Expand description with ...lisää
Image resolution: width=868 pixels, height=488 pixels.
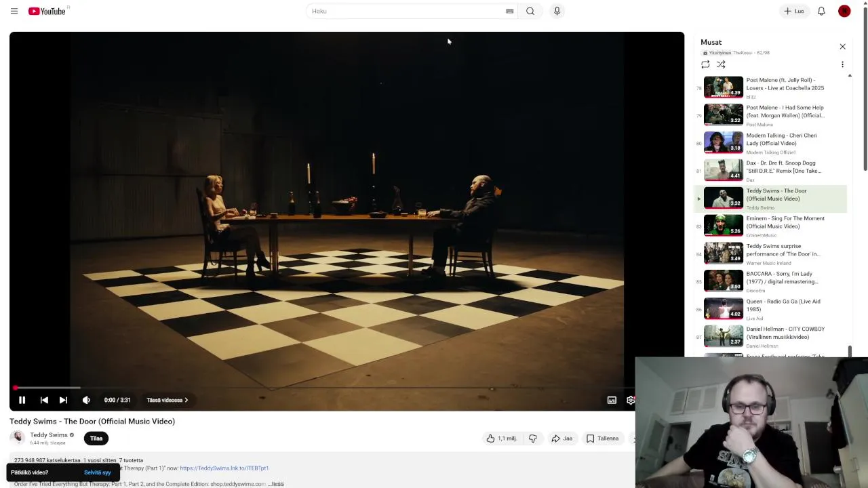276,484
